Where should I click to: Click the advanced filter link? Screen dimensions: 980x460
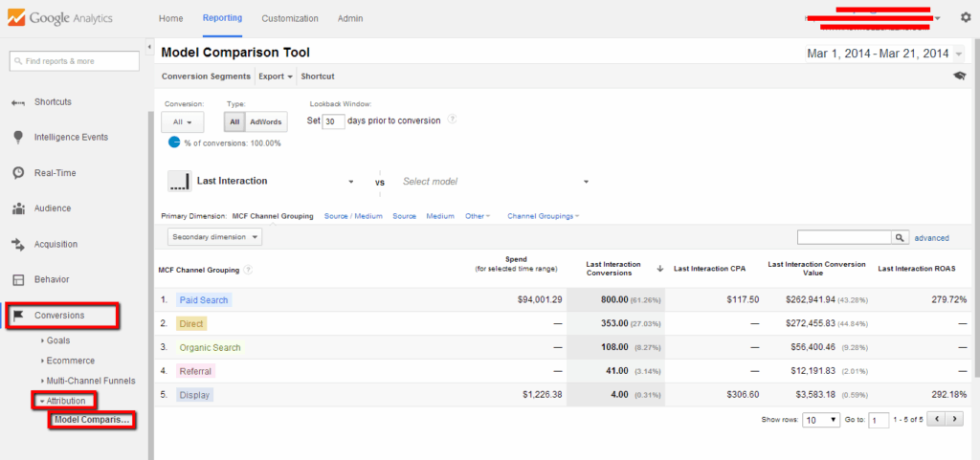[931, 238]
